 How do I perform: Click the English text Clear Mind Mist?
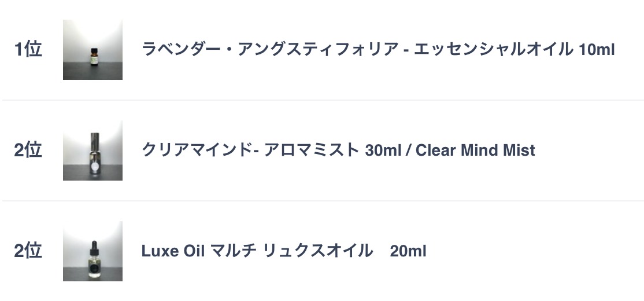475,150
